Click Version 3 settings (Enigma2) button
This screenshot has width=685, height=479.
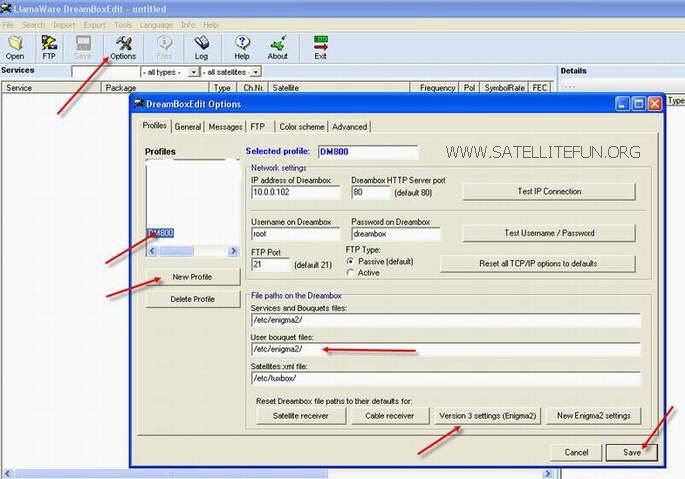click(488, 416)
